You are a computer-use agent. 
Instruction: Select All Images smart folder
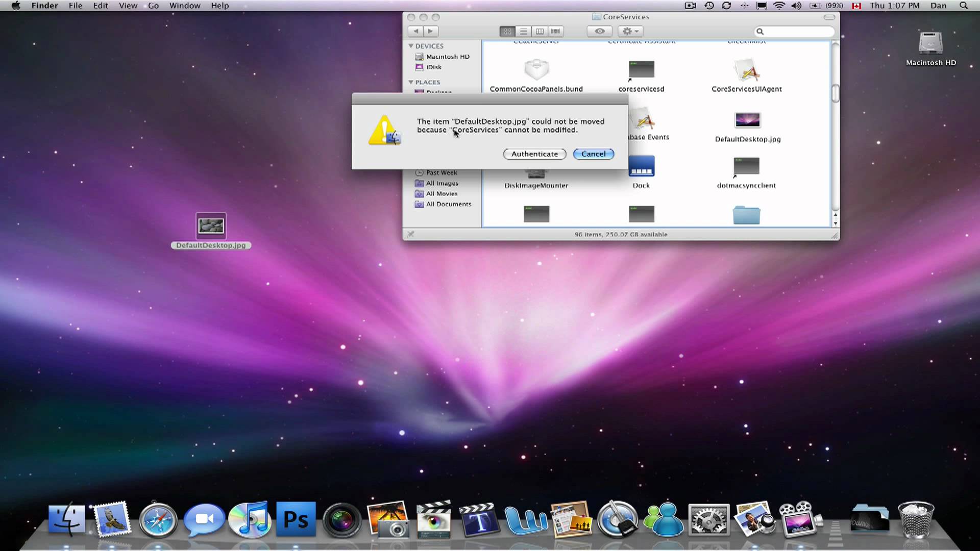pos(442,183)
